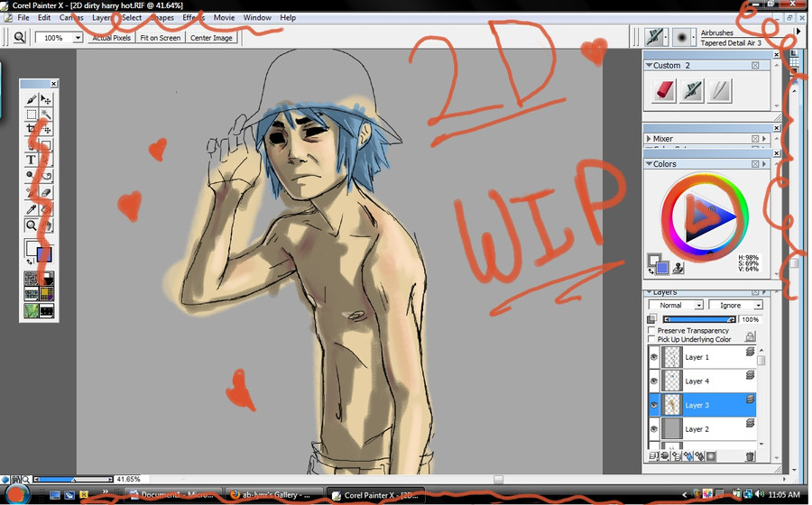Open the Select menu
This screenshot has width=812, height=505.
pos(132,18)
